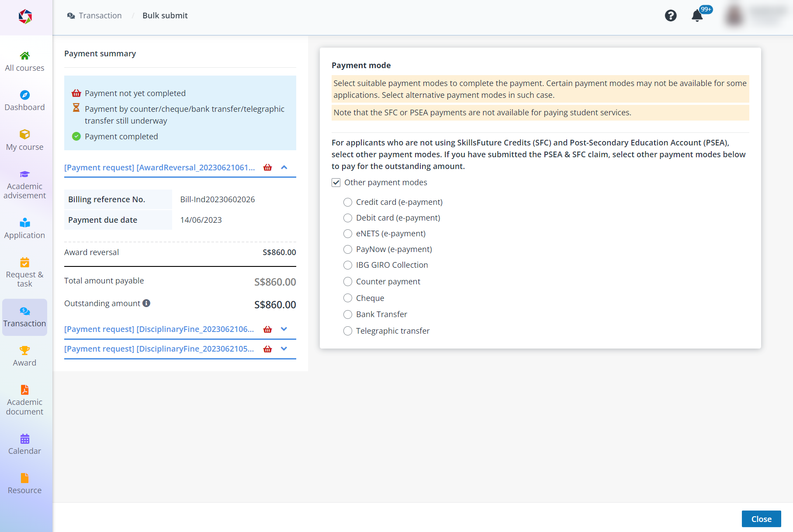Screen dimensions: 793x532
Task: Open Dashboard compass icon
Action: [x=25, y=95]
